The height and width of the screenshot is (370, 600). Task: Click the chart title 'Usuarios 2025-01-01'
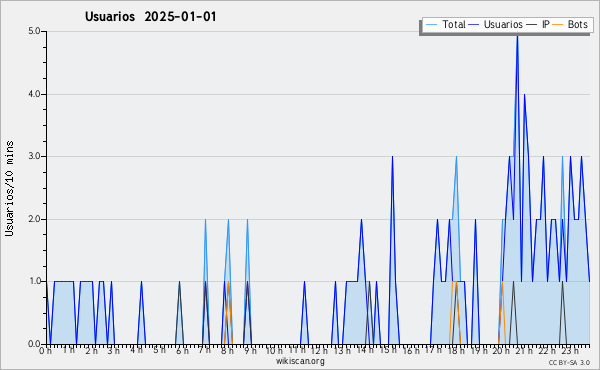pyautogui.click(x=151, y=17)
